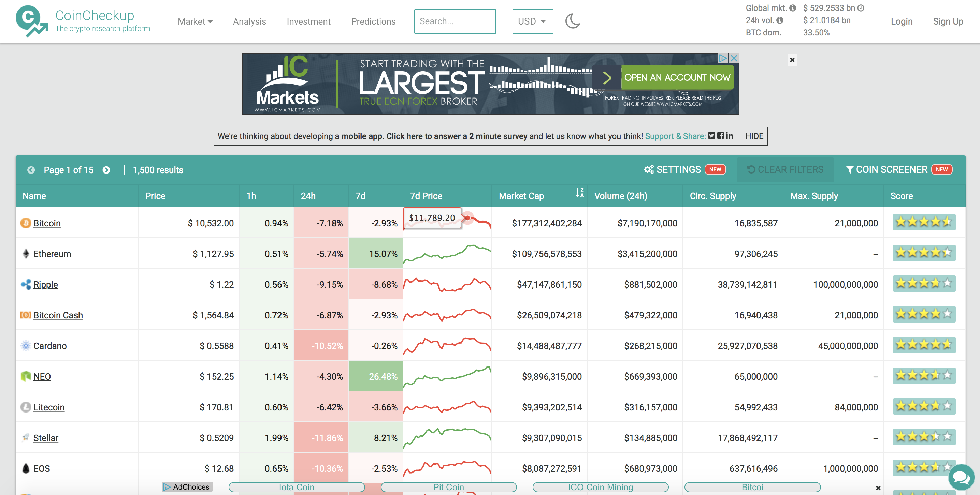This screenshot has width=980, height=495.
Task: Click Cardano's star score rating
Action: [x=924, y=345]
